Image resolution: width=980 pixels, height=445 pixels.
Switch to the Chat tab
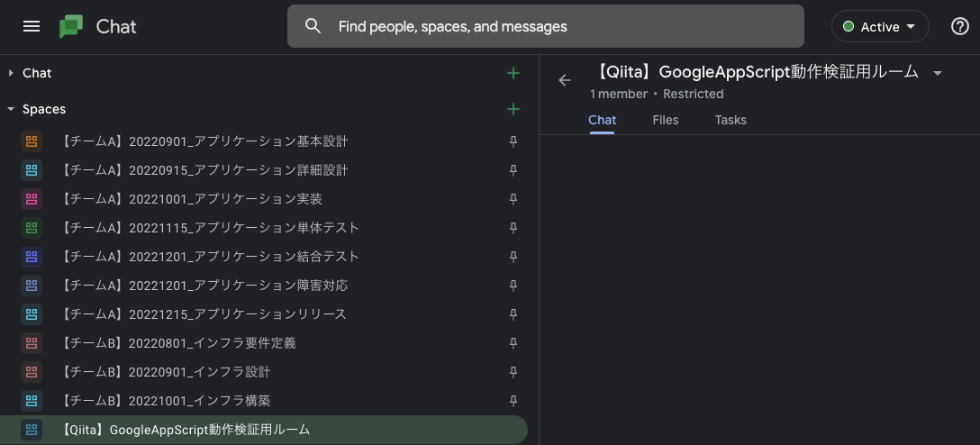pos(603,120)
